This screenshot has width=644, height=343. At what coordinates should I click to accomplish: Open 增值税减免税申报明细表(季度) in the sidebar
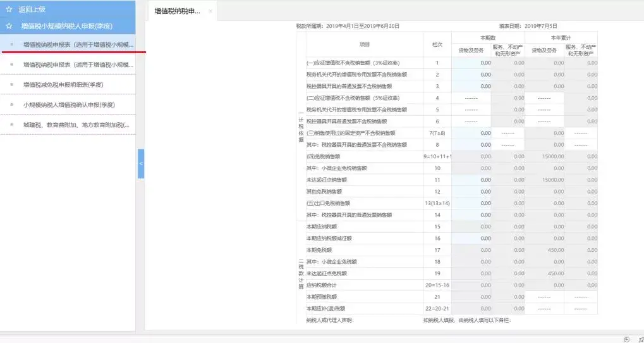click(x=63, y=84)
